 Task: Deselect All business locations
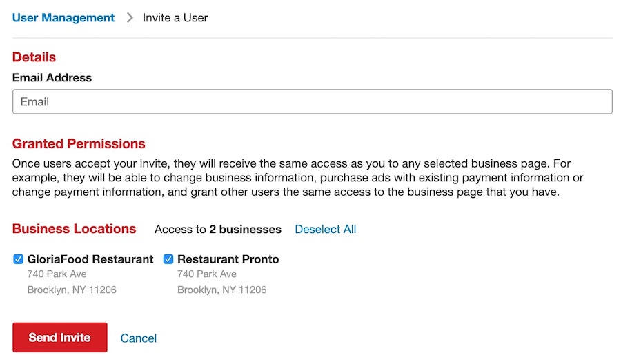tap(325, 230)
